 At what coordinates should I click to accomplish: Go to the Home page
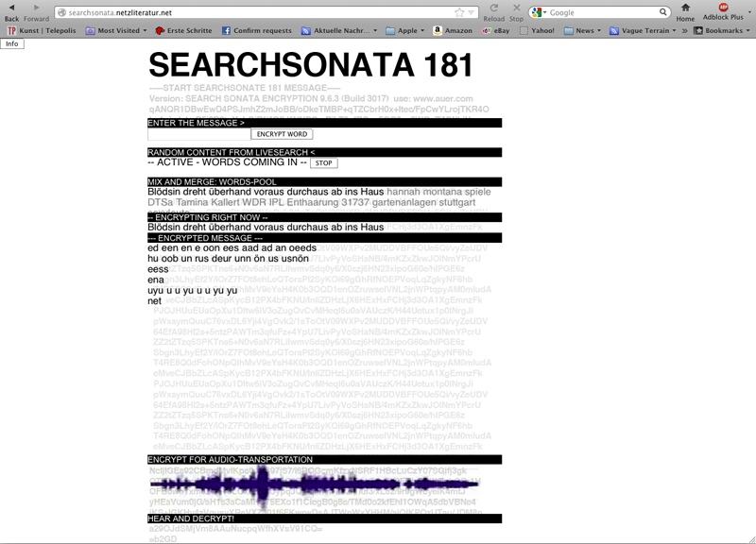(x=685, y=8)
